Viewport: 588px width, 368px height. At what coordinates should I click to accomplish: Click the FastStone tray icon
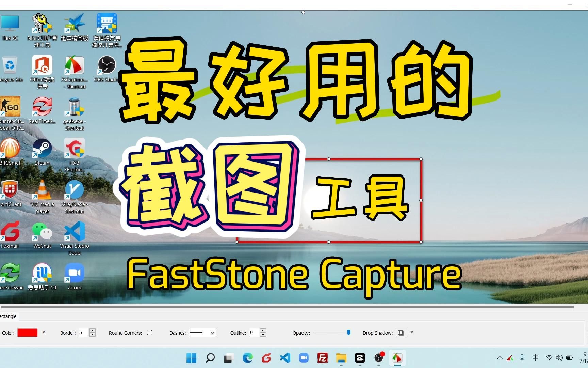[x=510, y=358]
